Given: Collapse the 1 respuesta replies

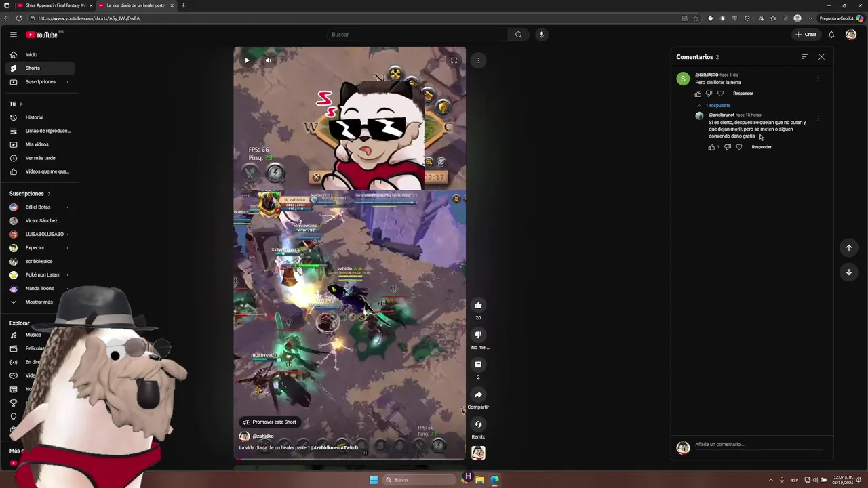Looking at the screenshot, I should coord(713,106).
